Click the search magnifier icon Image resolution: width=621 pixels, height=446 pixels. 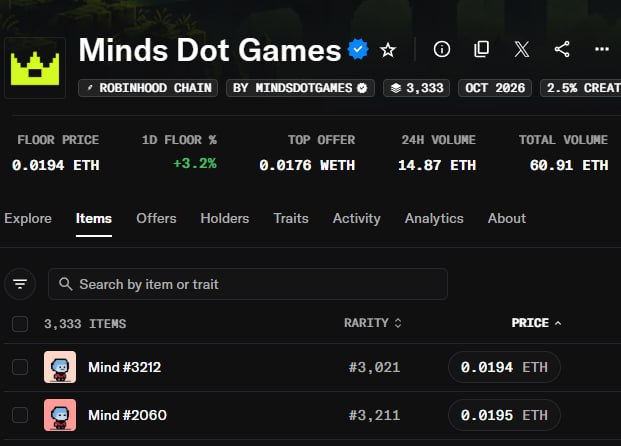click(x=65, y=284)
